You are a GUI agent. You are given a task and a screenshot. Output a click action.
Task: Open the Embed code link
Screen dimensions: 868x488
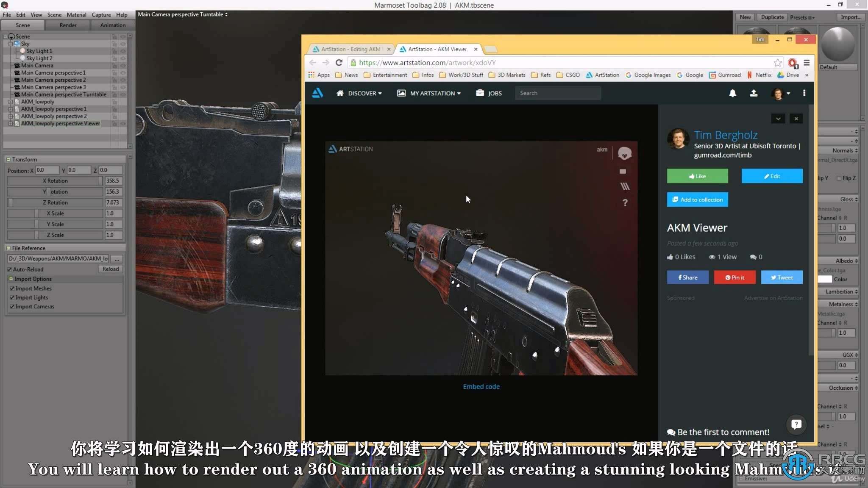[481, 387]
